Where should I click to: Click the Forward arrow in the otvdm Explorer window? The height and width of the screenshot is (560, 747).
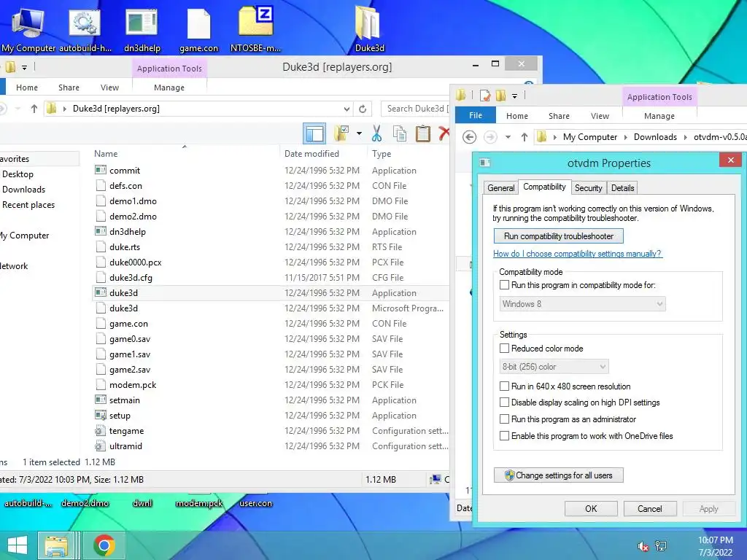[x=490, y=137]
